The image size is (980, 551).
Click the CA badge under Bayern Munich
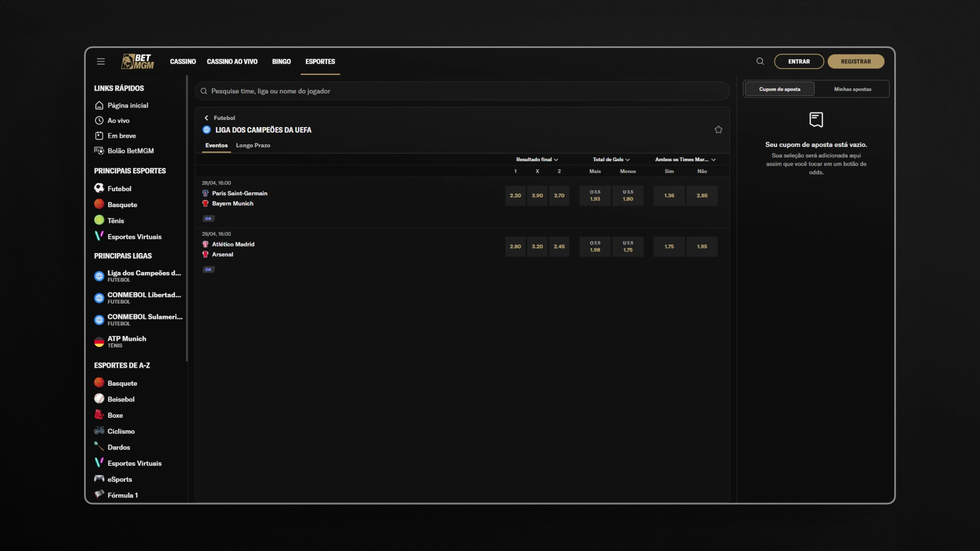[208, 218]
